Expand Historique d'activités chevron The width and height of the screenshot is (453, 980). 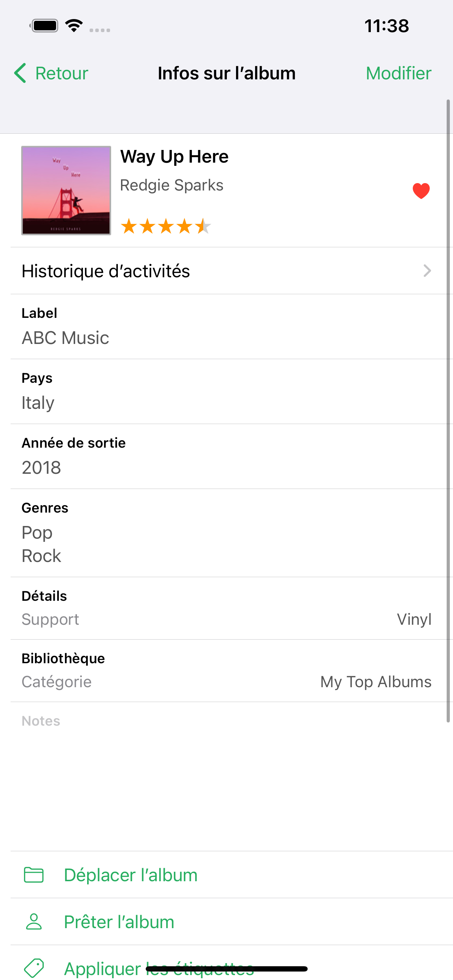point(427,271)
